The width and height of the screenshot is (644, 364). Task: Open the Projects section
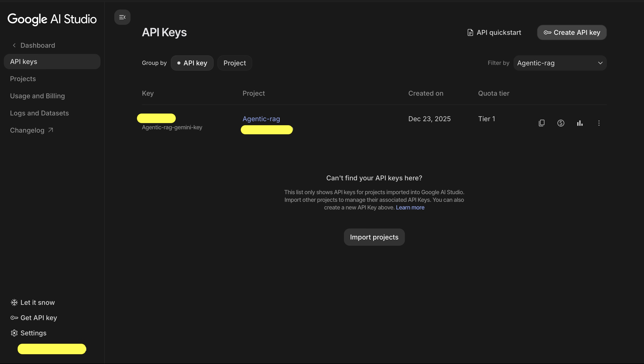click(x=23, y=79)
